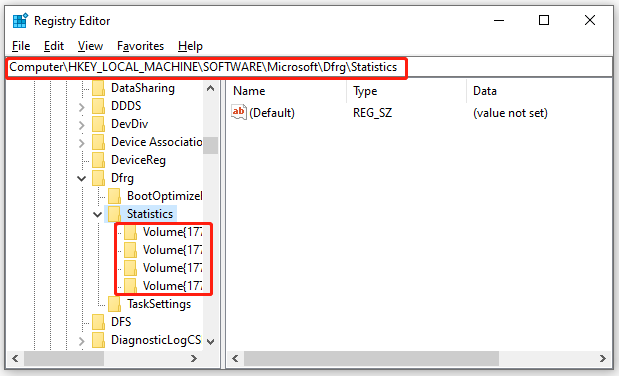This screenshot has width=619, height=376.
Task: Select the Statistics folder icon
Action: 114,214
